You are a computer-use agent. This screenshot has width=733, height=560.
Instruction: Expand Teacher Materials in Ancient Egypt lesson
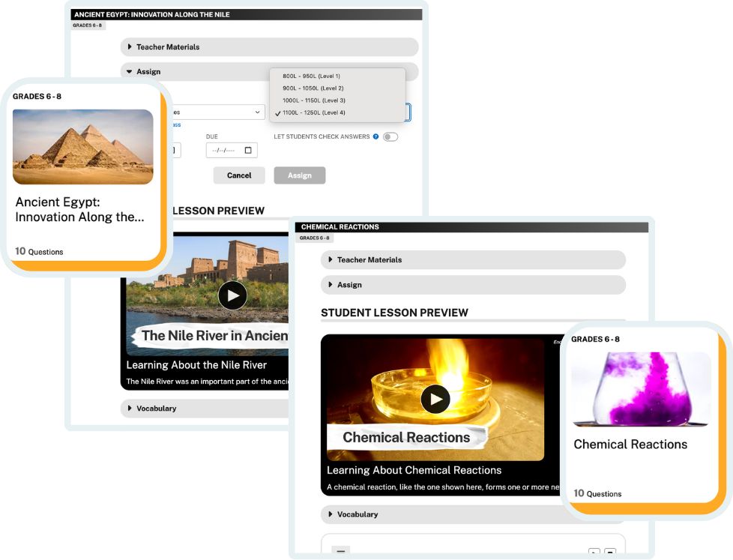(168, 47)
